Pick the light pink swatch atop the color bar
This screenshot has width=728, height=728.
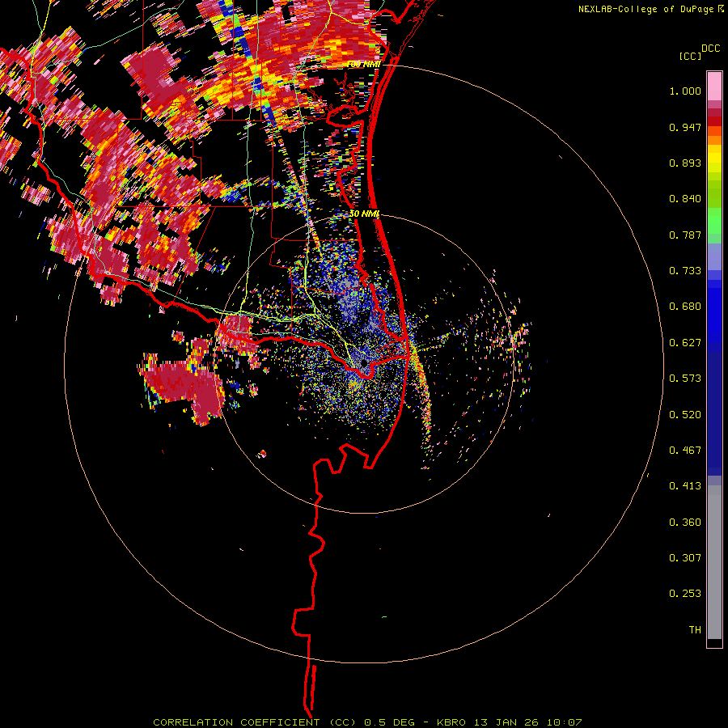pyautogui.click(x=714, y=86)
